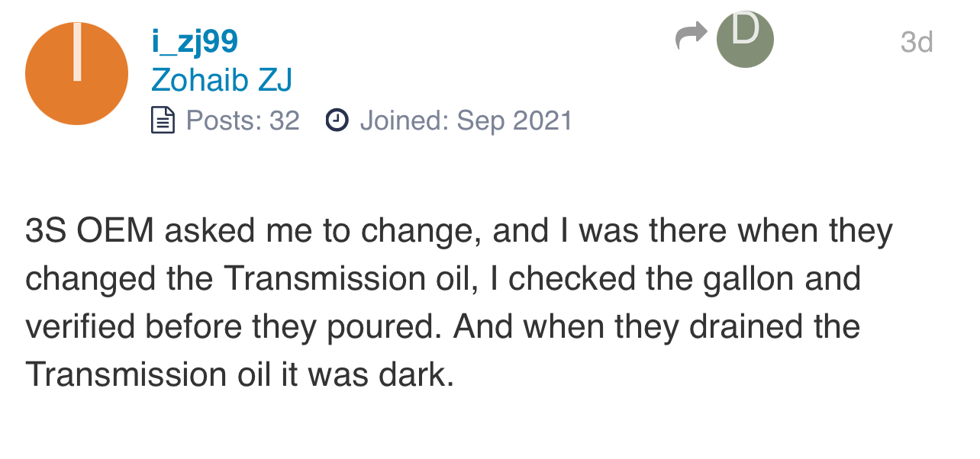Select the Joined: Sep 2021 text

[x=466, y=120]
